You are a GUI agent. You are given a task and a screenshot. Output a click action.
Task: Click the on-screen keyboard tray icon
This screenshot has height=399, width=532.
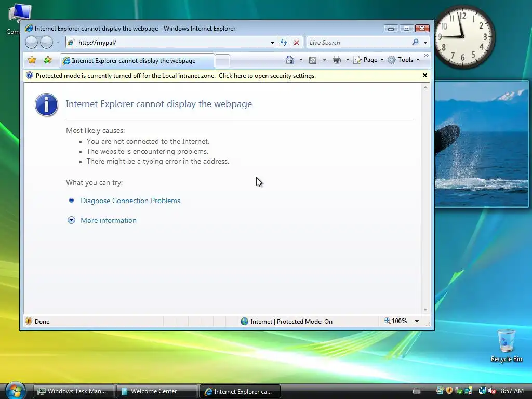[x=417, y=391]
